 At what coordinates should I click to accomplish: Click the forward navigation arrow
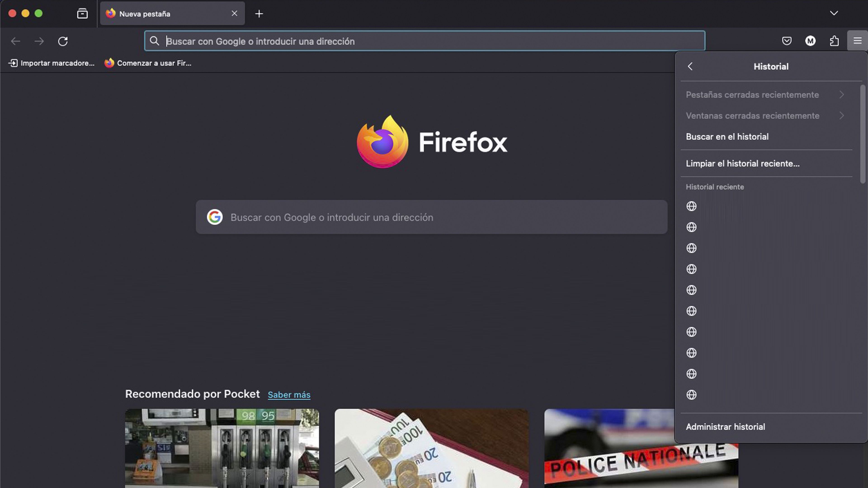(39, 41)
